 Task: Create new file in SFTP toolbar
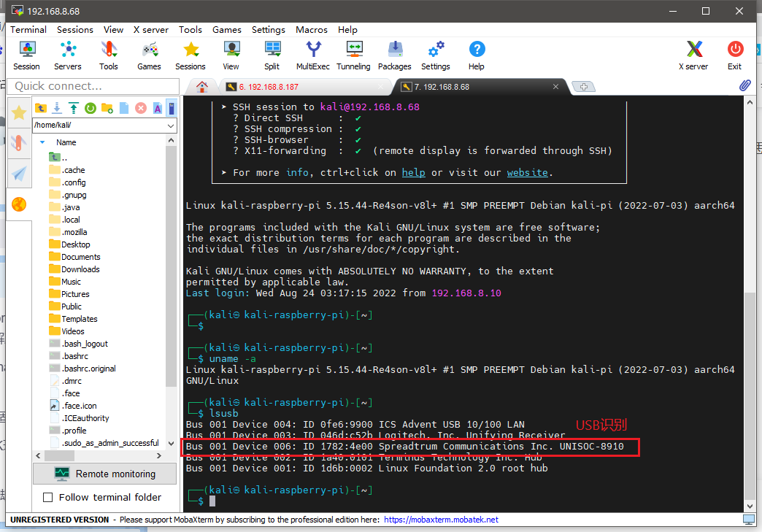click(x=124, y=108)
